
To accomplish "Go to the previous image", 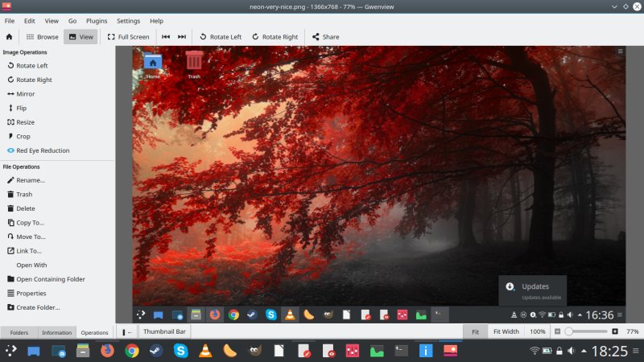I will click(x=166, y=36).
